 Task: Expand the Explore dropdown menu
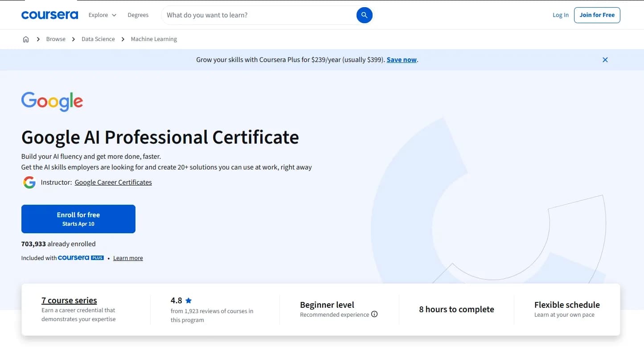coord(102,15)
